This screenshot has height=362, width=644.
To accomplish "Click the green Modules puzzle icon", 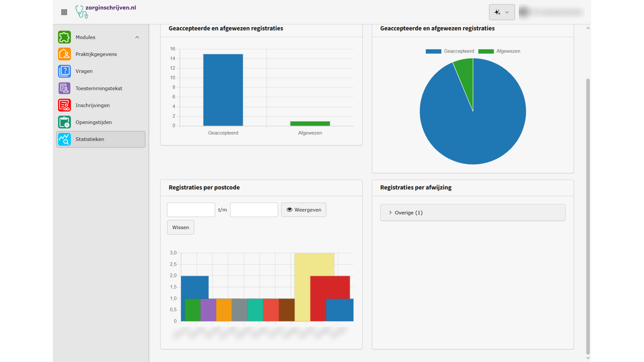I will [64, 37].
